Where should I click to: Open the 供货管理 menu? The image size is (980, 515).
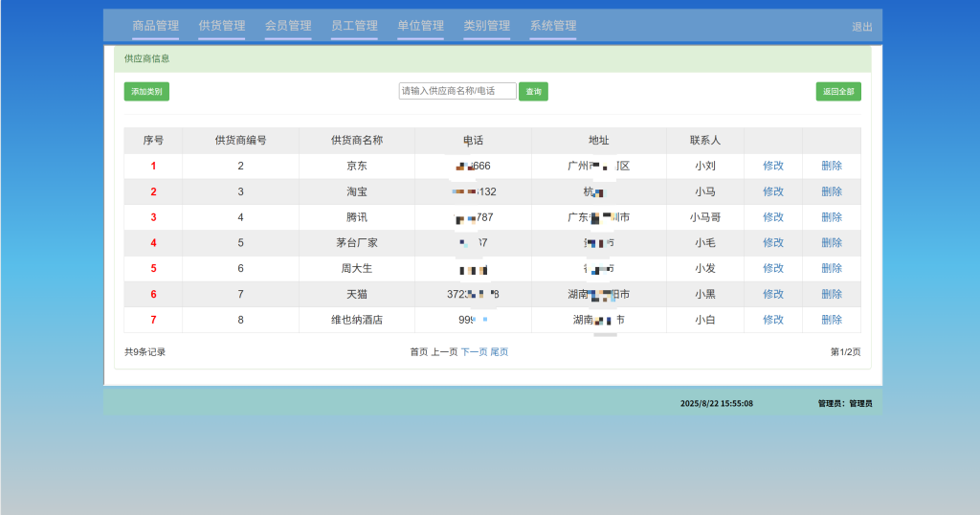coord(222,26)
